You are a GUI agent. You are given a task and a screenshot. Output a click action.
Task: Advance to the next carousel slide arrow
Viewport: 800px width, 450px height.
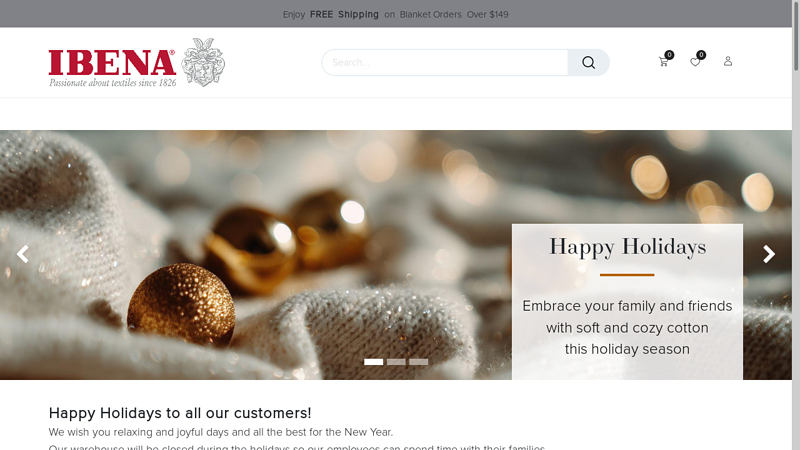pos(769,254)
